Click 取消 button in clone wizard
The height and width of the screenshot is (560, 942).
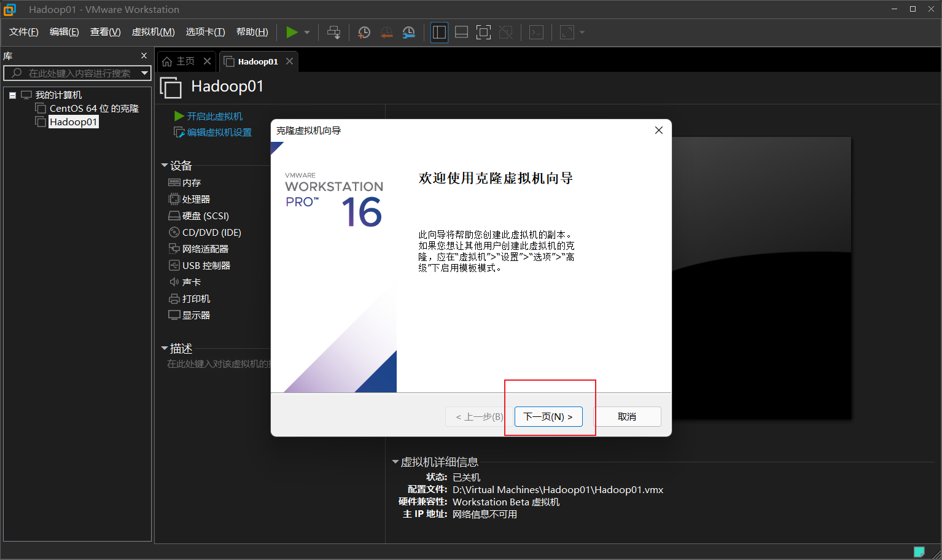click(627, 416)
